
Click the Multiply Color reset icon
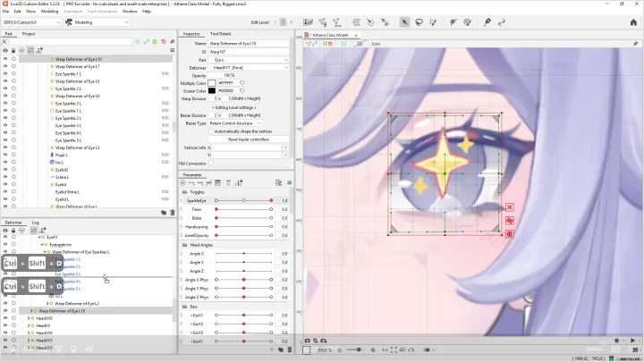[241, 83]
